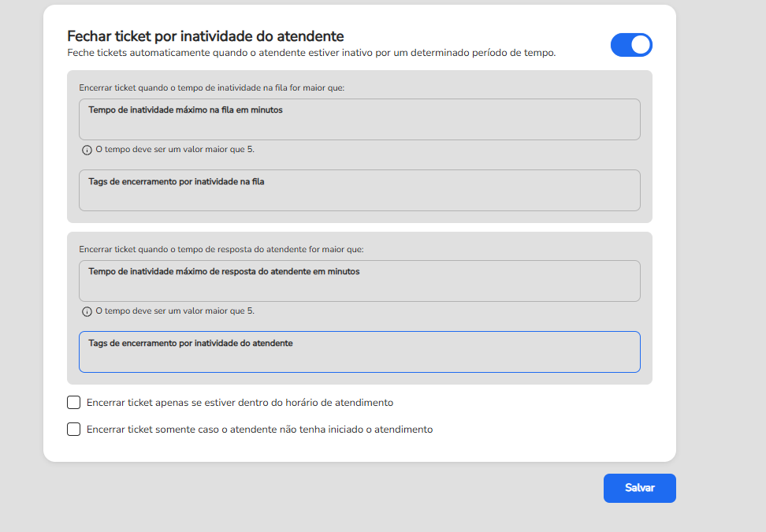Enable closing tickets only within business hours
The height and width of the screenshot is (532, 766).
click(74, 403)
